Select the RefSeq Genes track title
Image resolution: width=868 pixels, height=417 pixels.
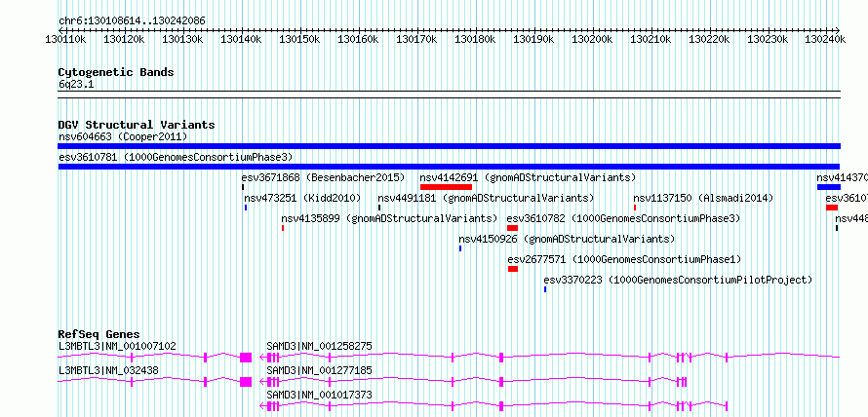99,334
